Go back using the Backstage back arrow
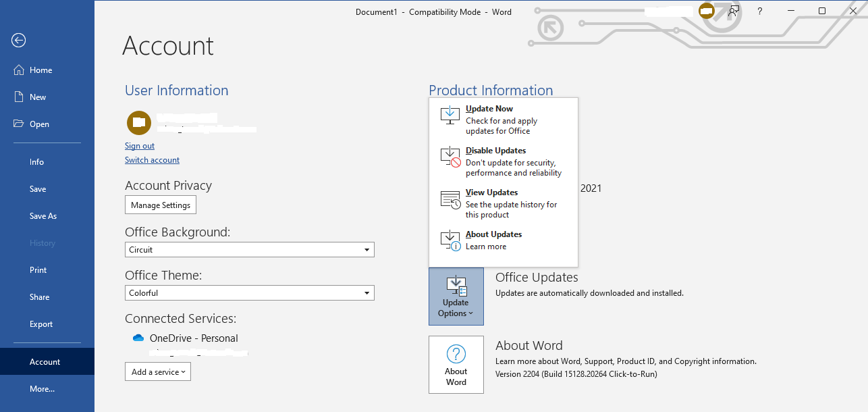 point(18,41)
